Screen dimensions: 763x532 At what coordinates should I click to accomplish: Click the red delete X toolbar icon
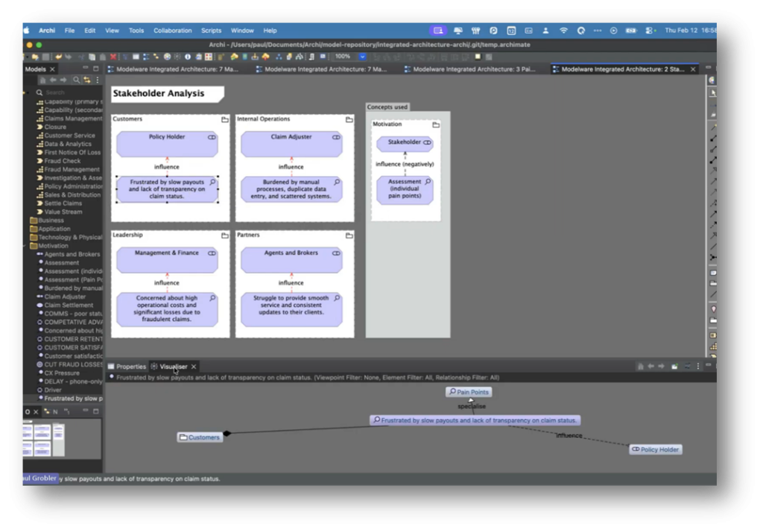click(x=113, y=57)
